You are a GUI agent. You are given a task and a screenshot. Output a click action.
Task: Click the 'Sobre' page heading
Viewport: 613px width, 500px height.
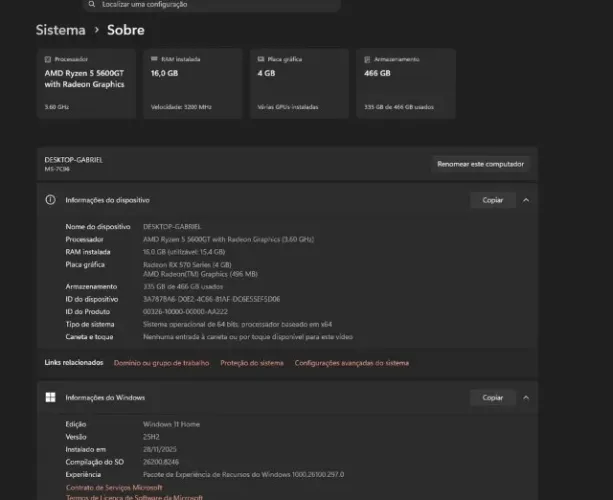[x=126, y=30]
